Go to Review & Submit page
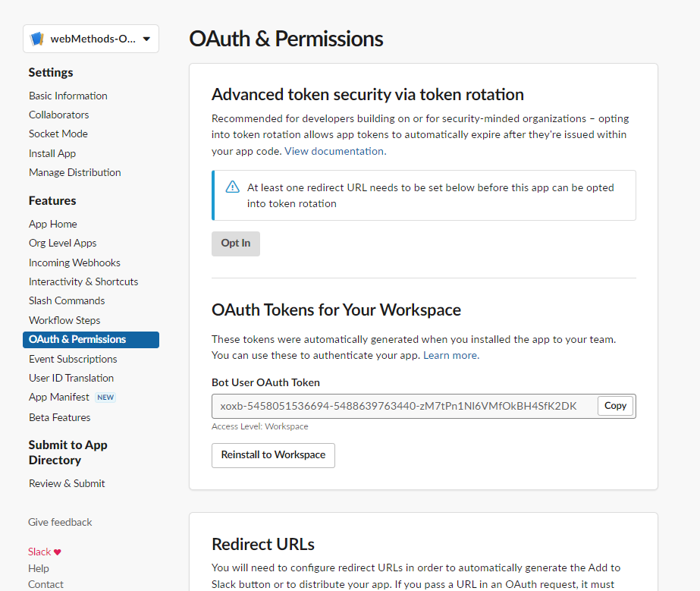Image resolution: width=700 pixels, height=591 pixels. click(x=67, y=483)
